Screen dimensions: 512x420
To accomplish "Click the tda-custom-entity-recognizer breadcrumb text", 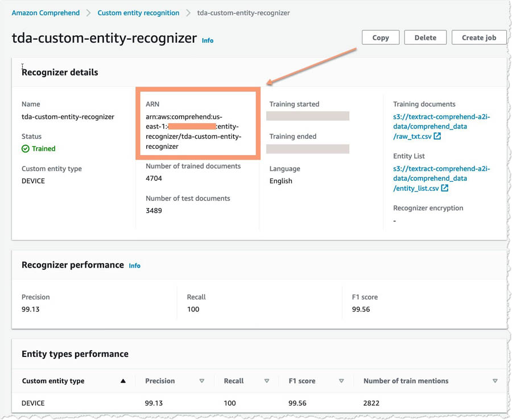I will point(243,13).
